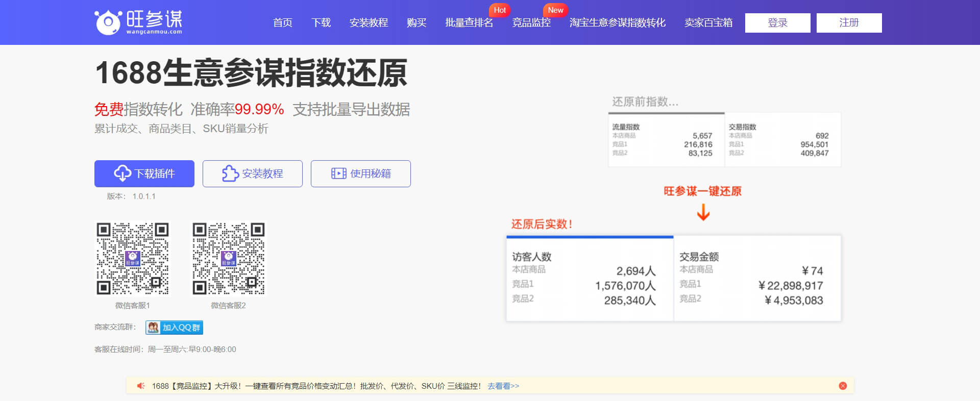Click the 微信客服2 label
The width and height of the screenshot is (980, 401).
tap(229, 306)
